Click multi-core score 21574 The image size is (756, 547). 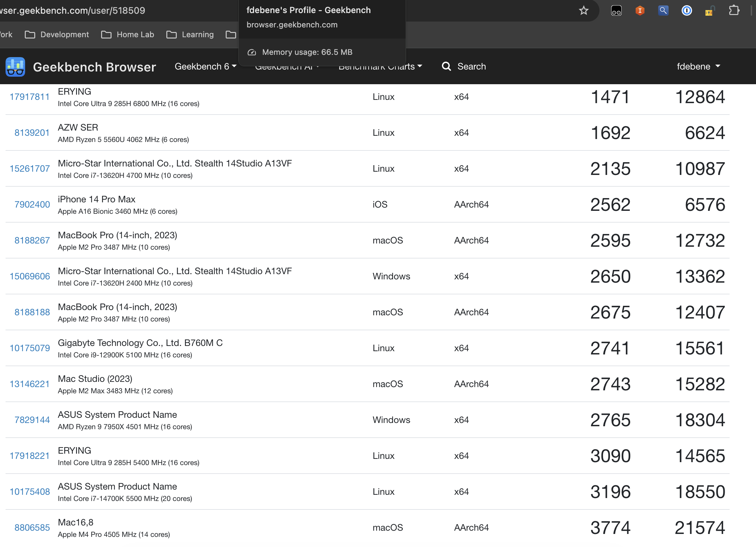(700, 528)
